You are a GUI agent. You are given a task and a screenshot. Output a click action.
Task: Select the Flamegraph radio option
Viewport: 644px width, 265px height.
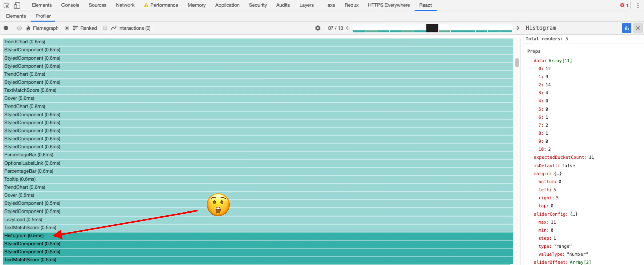[x=19, y=28]
